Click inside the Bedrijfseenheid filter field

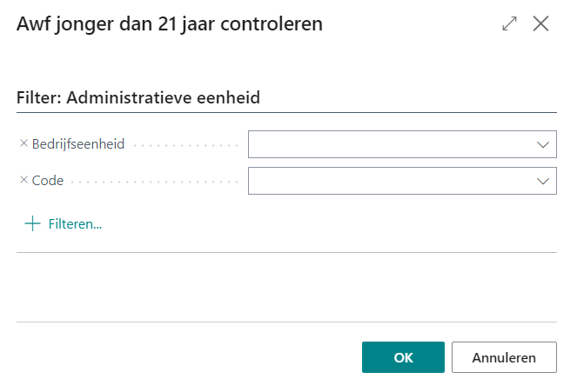pos(390,144)
